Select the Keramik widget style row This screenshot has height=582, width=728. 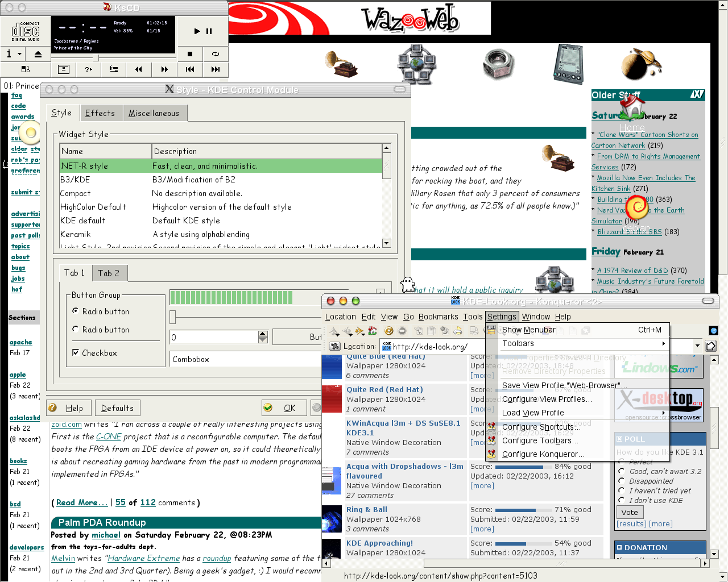pyautogui.click(x=221, y=234)
